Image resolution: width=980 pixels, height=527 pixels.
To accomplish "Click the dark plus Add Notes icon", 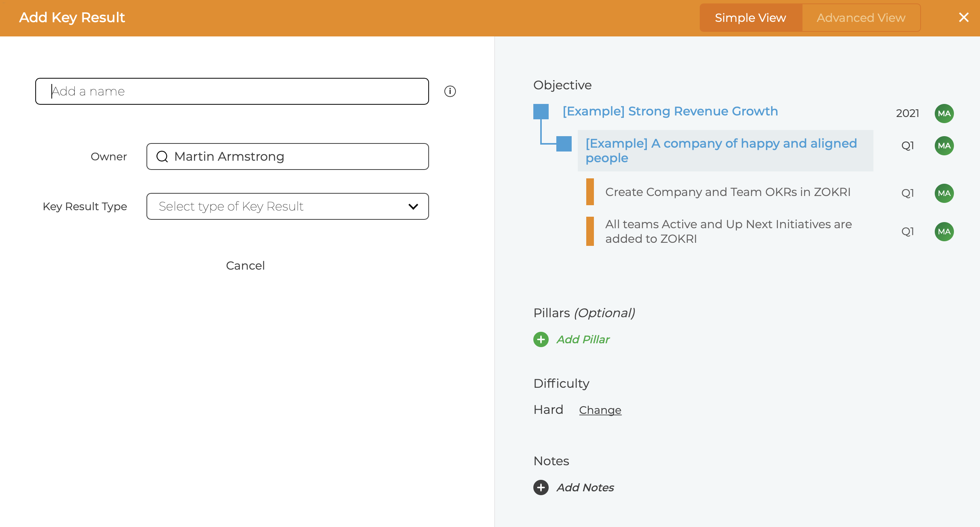I will pos(541,487).
